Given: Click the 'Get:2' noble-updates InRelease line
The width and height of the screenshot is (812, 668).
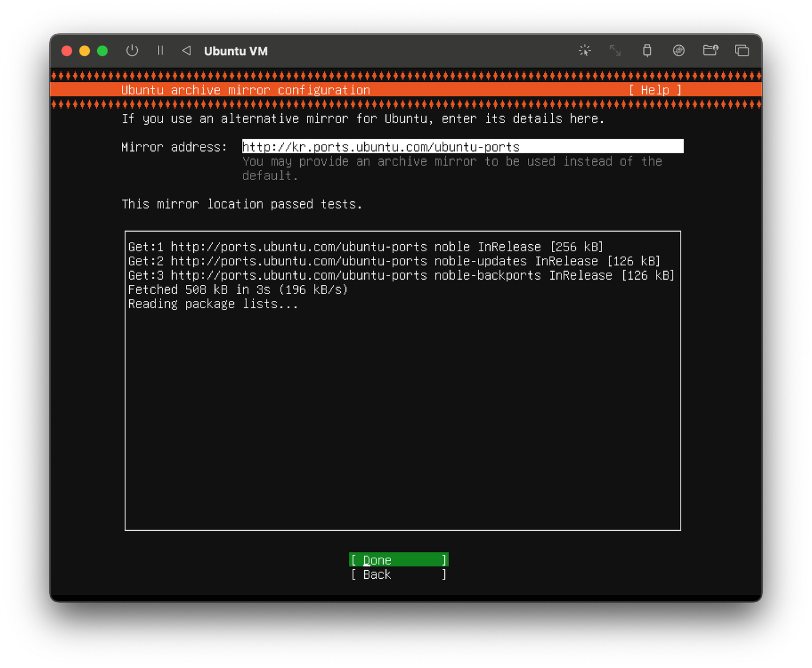Looking at the screenshot, I should [x=395, y=261].
